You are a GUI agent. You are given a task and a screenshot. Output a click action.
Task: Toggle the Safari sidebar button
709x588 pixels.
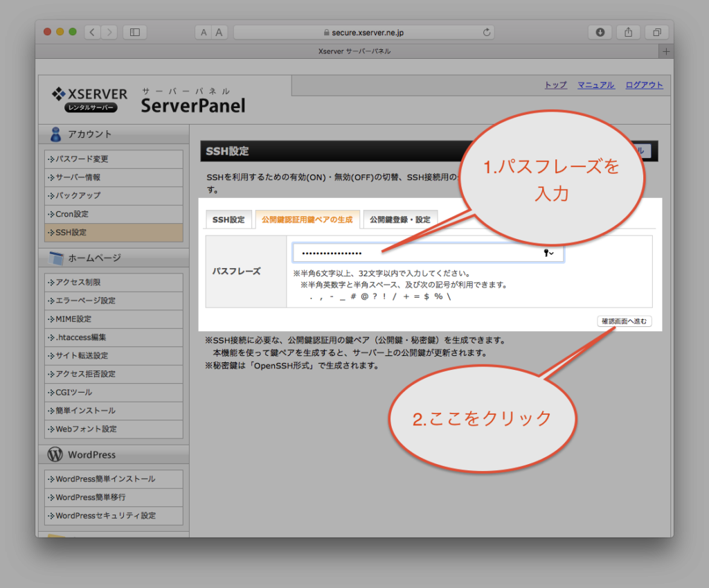[135, 32]
